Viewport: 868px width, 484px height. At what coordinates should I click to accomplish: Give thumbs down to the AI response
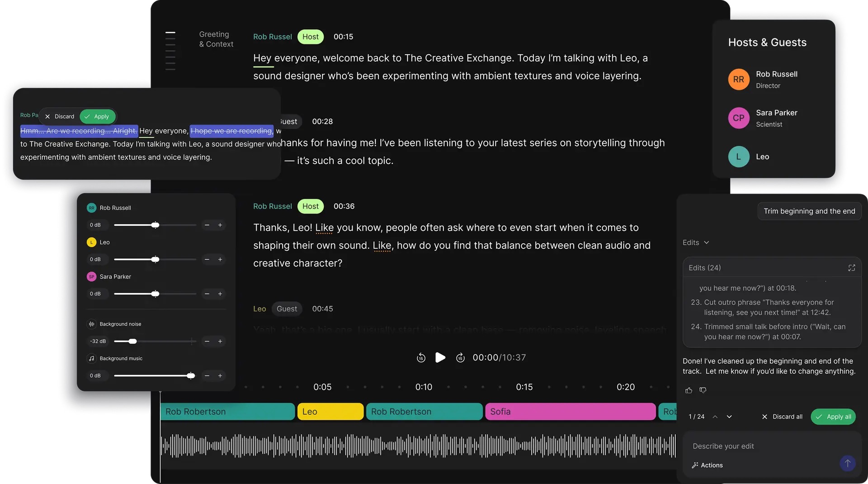(x=703, y=390)
